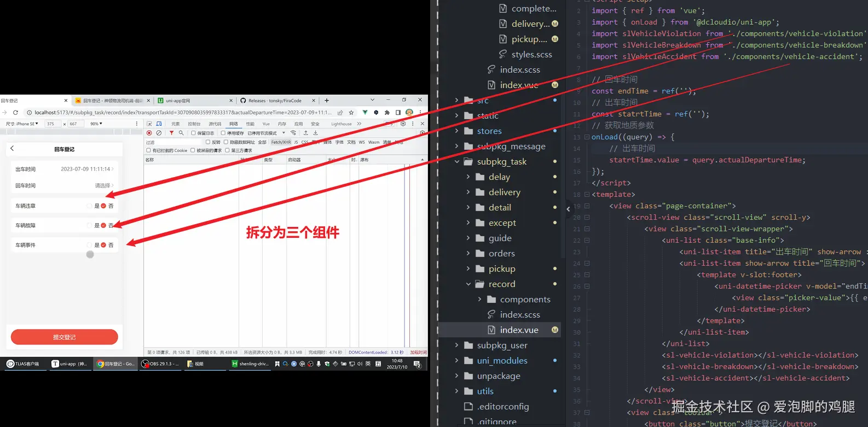Check the 反转 filter checkbox
Viewport: 868px width, 427px height.
point(208,142)
